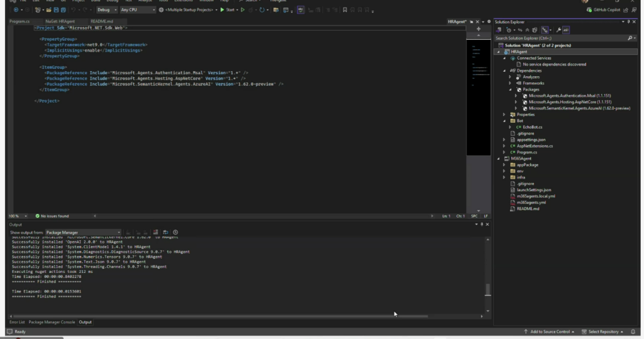Click the Solution Explorer Collapse All icon
Screen dimensions: 644x339
tap(528, 30)
